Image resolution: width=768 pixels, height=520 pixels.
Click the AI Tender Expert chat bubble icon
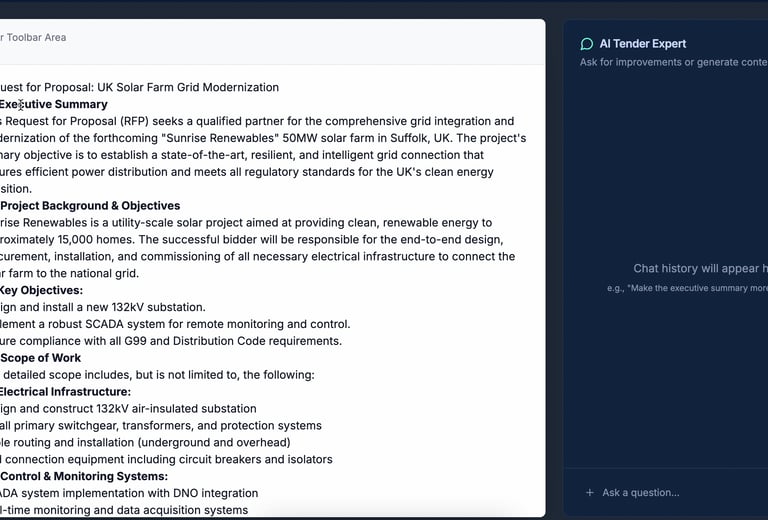coord(587,44)
